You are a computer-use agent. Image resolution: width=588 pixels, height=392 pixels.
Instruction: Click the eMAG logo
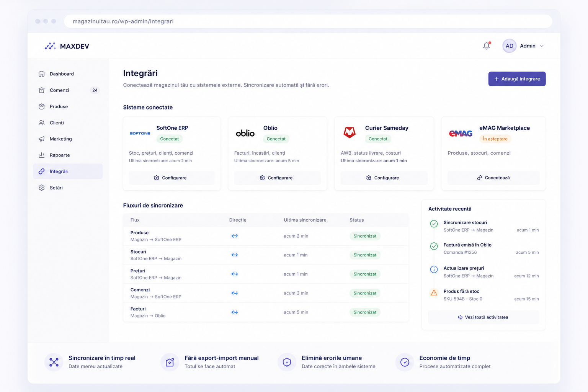coord(461,133)
